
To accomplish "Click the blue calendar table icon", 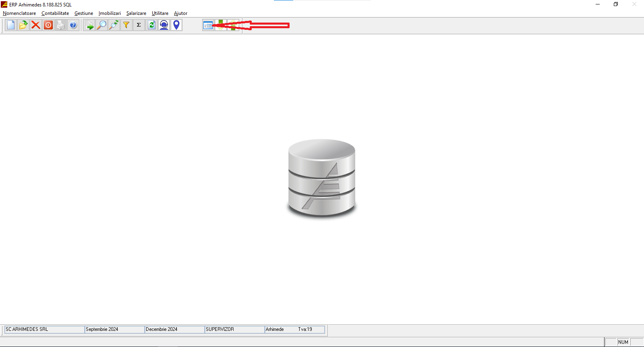I will tap(208, 25).
